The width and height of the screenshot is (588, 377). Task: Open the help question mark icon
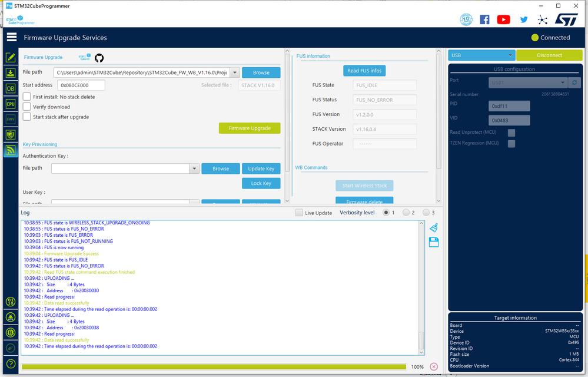point(11,363)
